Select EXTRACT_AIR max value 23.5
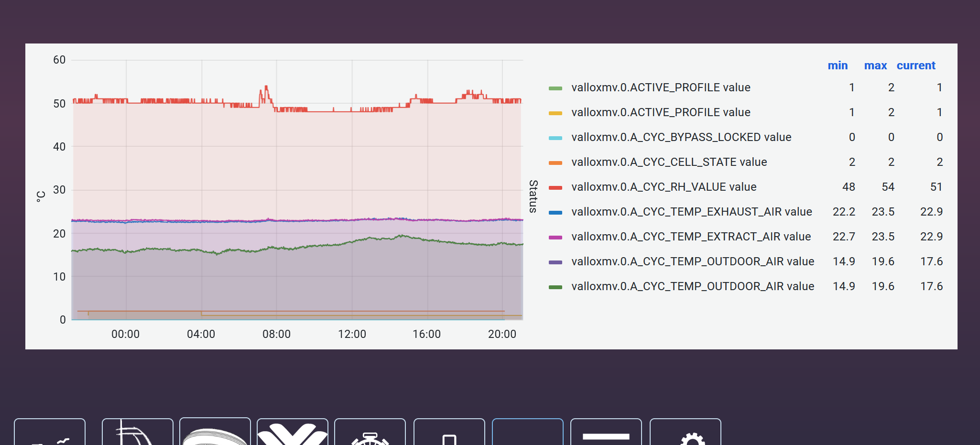 point(883,237)
